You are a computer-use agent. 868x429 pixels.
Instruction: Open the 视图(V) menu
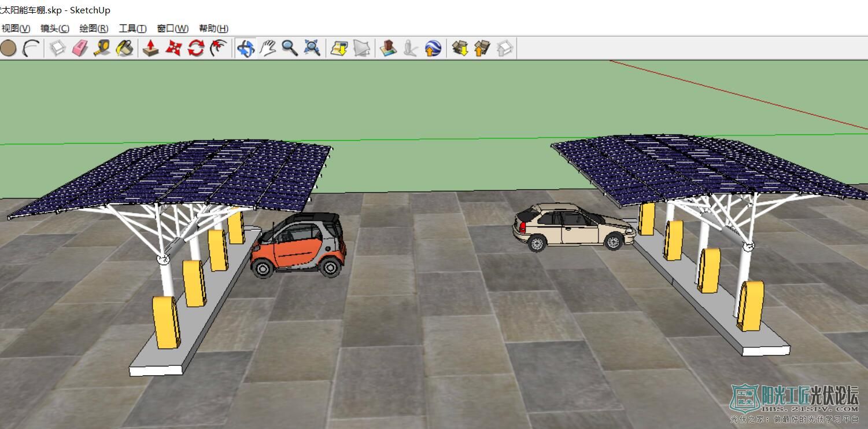coord(16,28)
